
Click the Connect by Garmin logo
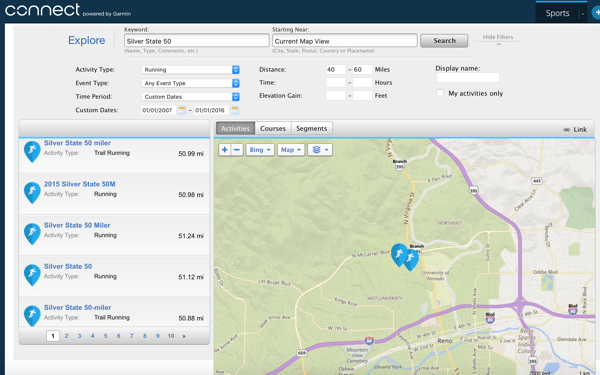68,10
